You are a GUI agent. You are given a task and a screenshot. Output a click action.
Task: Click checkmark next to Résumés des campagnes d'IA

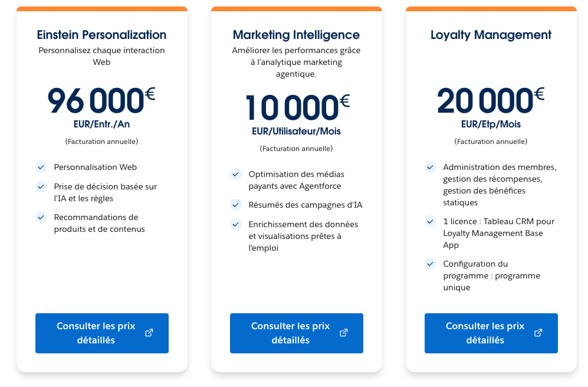coord(236,205)
